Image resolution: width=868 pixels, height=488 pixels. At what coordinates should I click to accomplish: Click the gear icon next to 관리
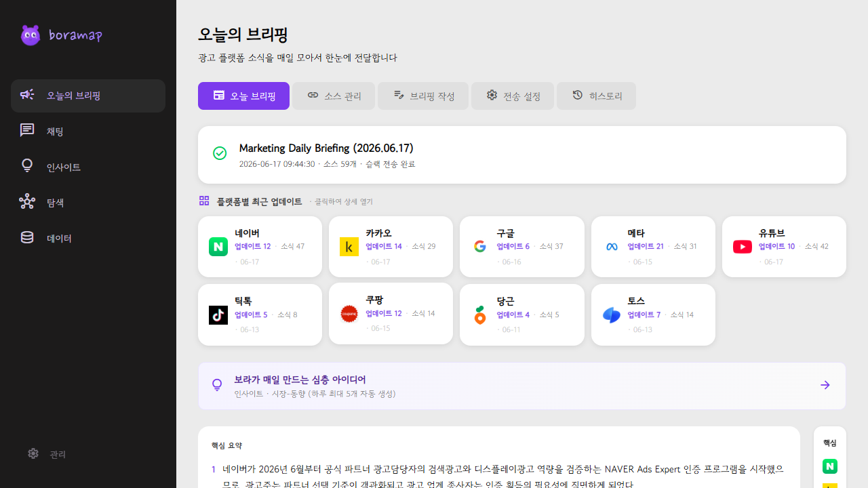[33, 453]
